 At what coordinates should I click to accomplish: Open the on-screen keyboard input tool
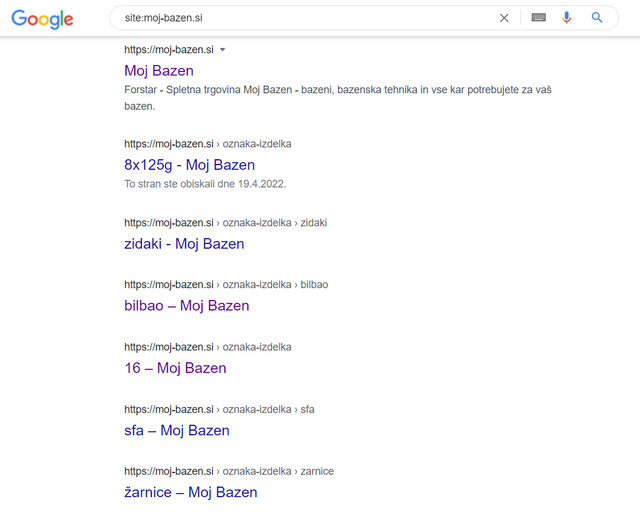(x=538, y=18)
